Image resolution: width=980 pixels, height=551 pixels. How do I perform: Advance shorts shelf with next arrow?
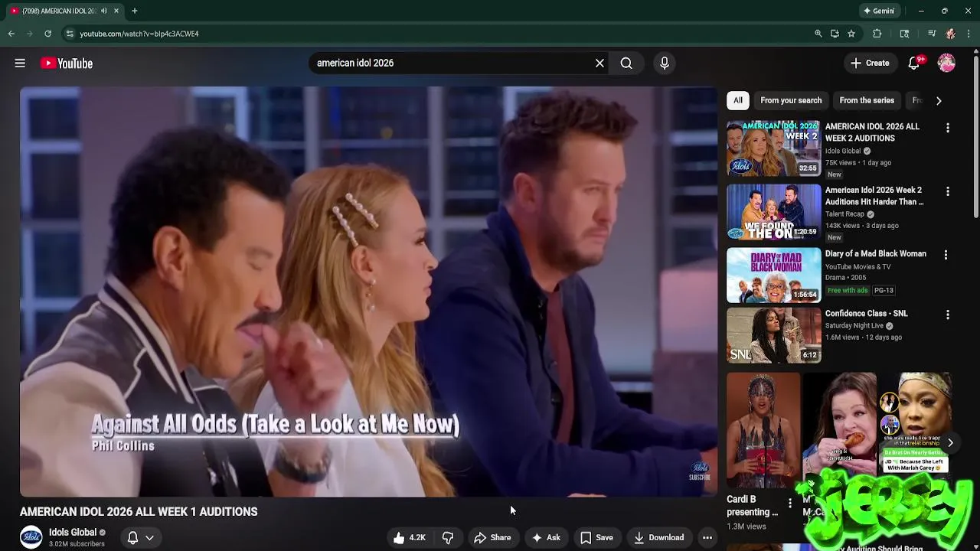click(950, 443)
